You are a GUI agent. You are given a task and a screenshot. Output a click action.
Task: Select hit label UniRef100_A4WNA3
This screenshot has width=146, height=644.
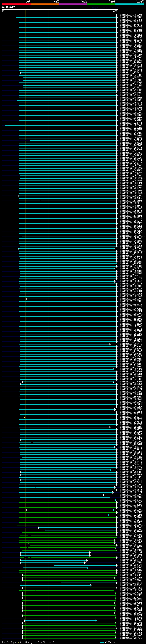[x=131, y=635]
